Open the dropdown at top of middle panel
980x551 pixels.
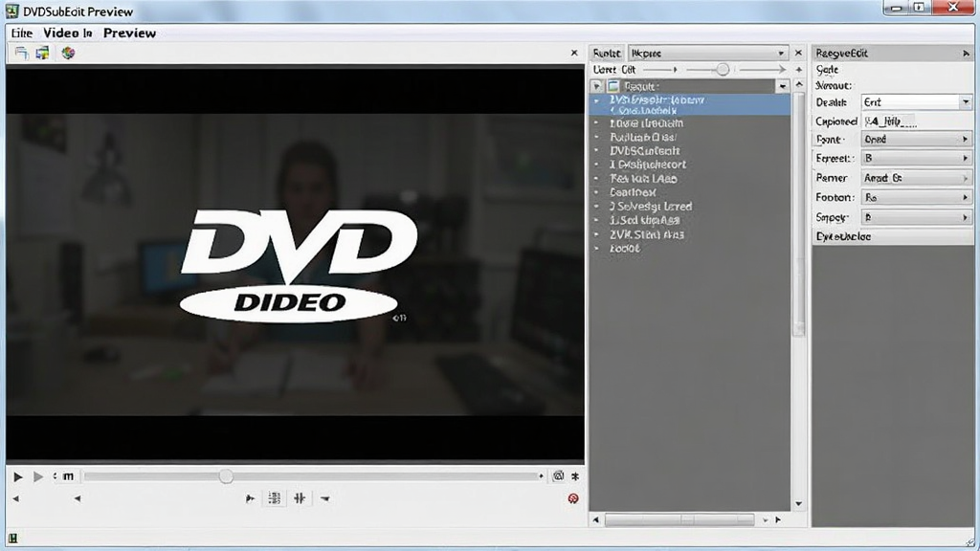(x=708, y=54)
